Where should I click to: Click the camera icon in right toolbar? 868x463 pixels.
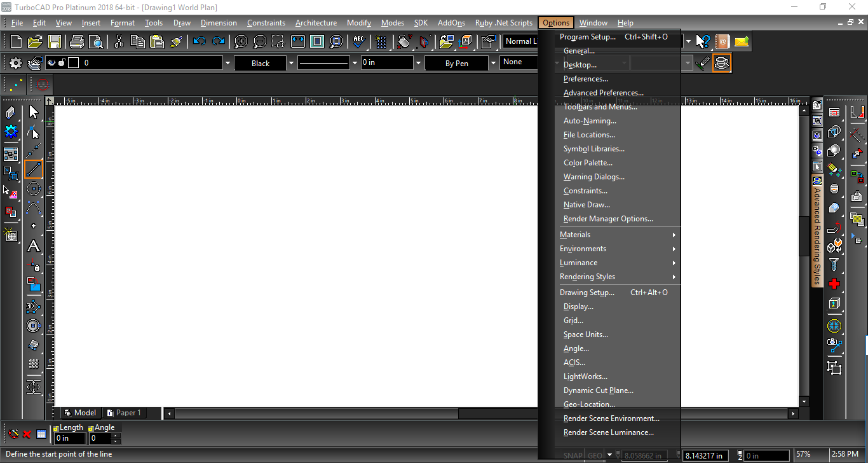(834, 345)
